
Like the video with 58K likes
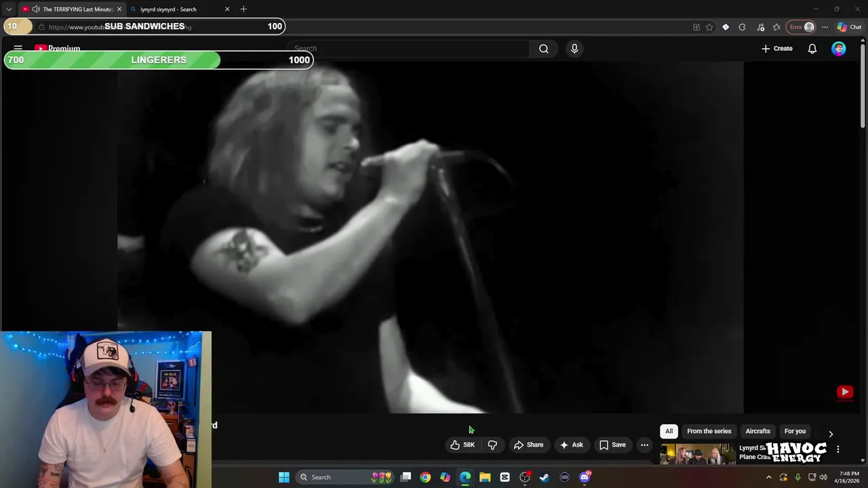point(462,445)
